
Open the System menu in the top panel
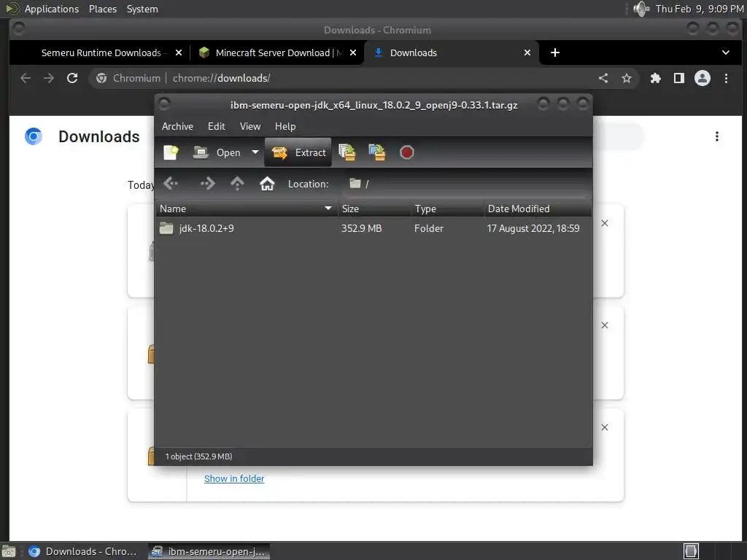coord(142,9)
